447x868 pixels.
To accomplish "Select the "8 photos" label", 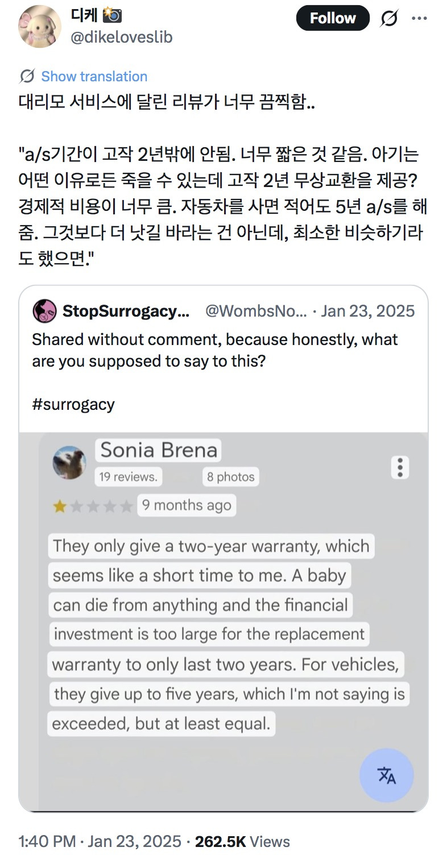I will click(x=230, y=476).
